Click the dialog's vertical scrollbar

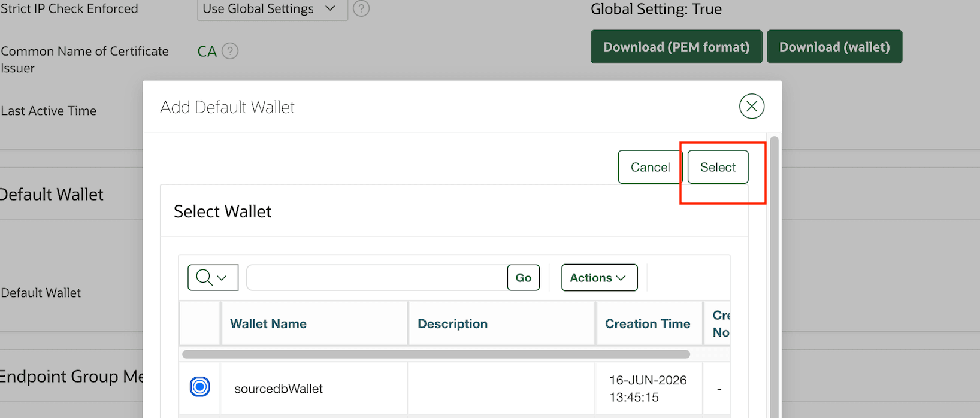[774, 275]
